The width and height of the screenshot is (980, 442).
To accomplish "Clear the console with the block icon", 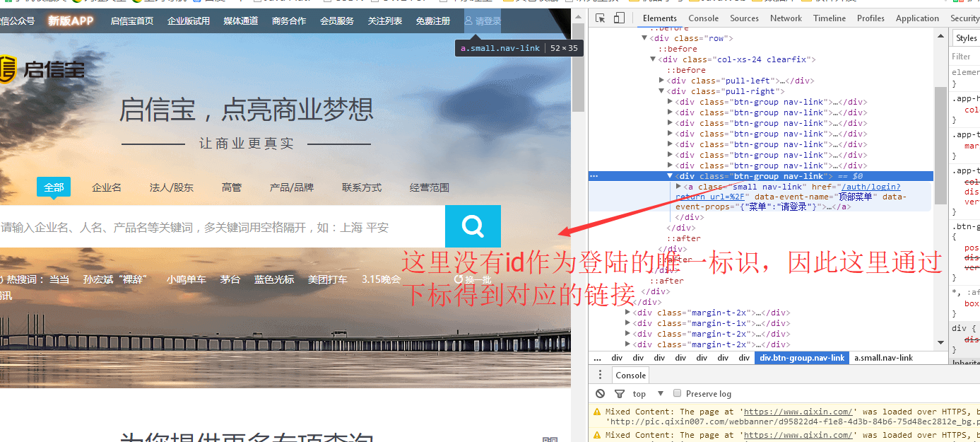I will pos(600,393).
